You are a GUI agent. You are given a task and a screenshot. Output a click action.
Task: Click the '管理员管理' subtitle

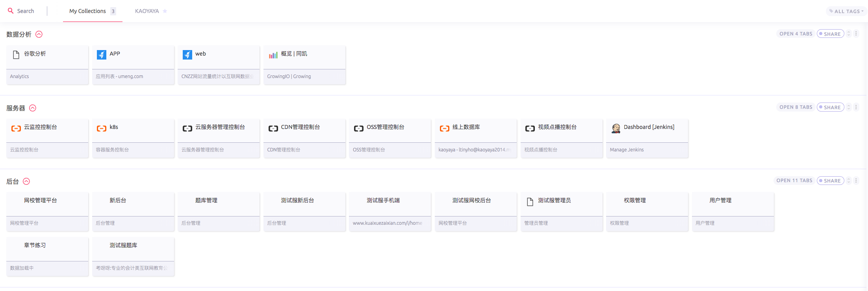(x=536, y=223)
